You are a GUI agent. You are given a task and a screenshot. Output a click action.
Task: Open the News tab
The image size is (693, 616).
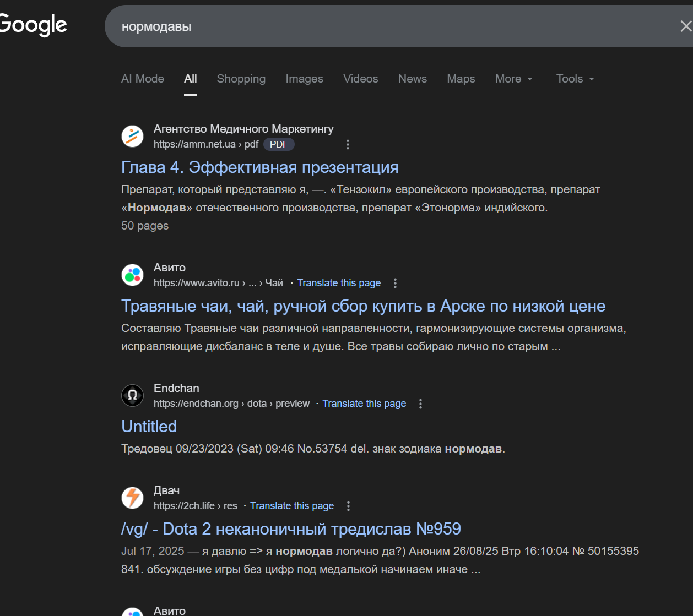pos(413,79)
